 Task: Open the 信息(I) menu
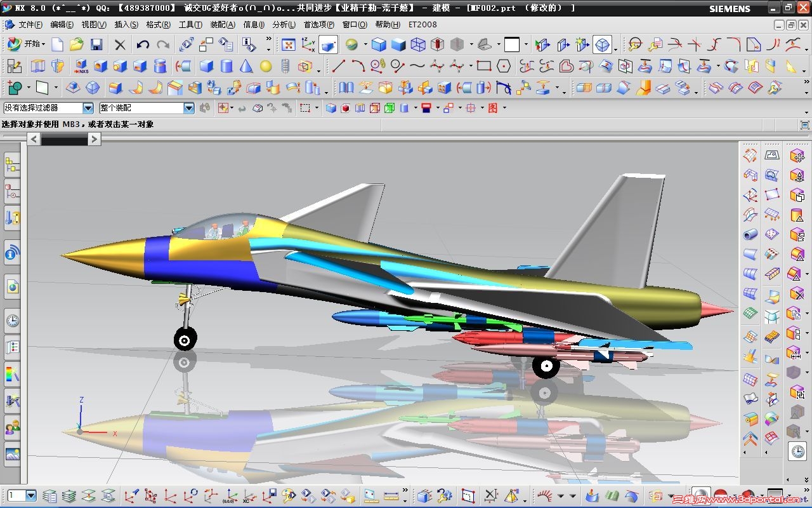(x=254, y=25)
